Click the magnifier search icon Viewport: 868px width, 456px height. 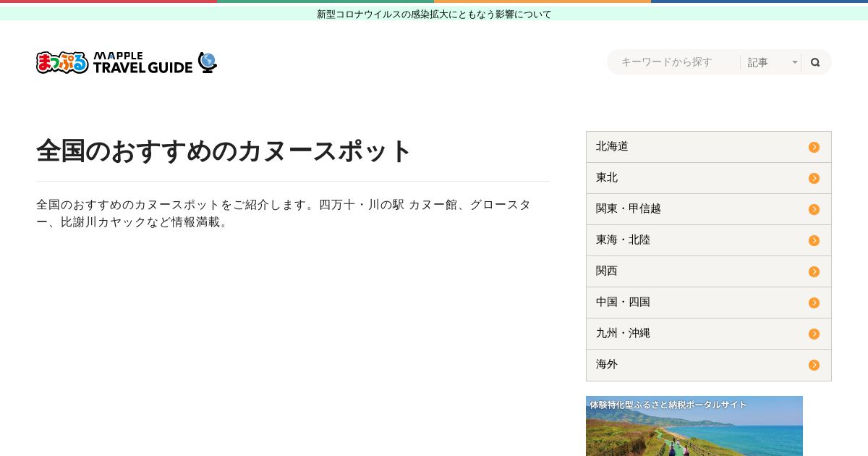click(815, 62)
